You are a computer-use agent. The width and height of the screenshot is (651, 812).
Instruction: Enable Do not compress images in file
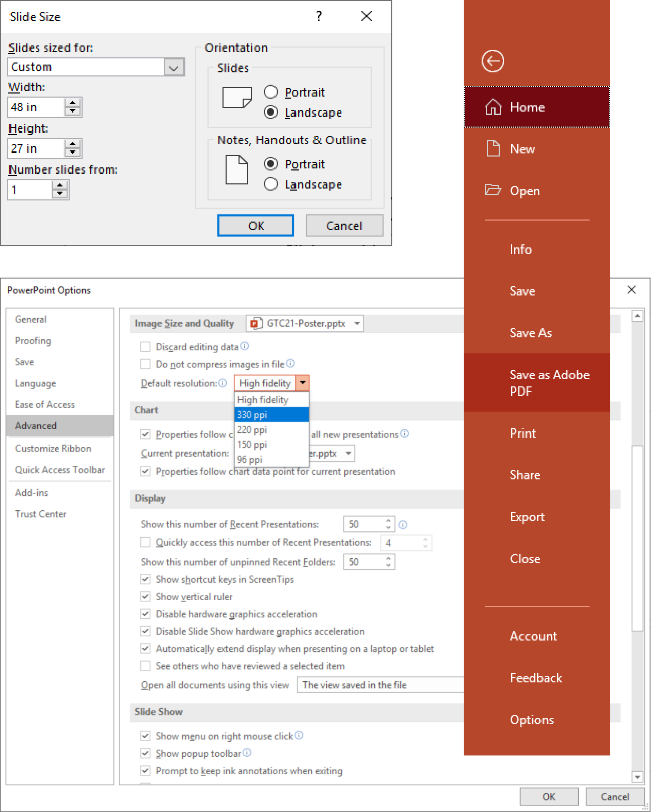pyautogui.click(x=146, y=364)
